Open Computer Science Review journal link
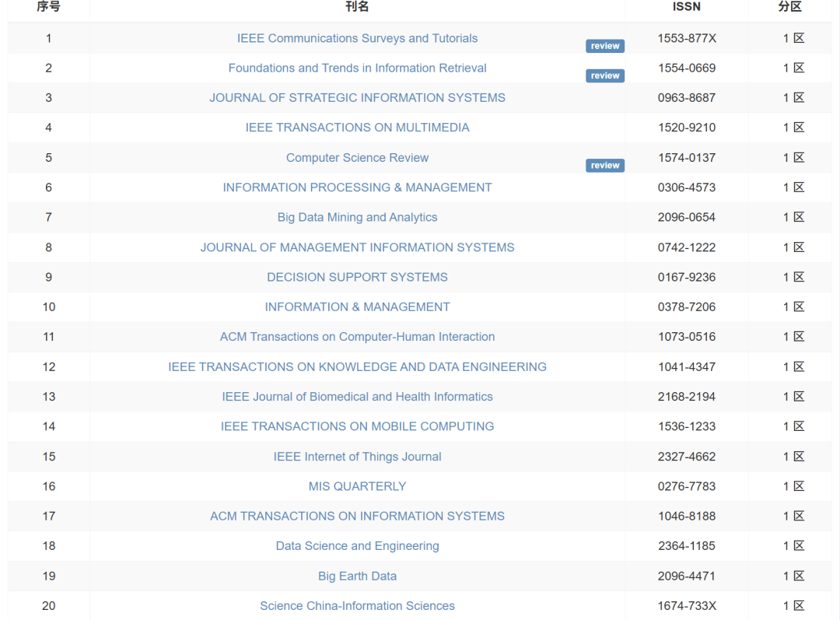Viewport: 840px width, 620px height. [x=357, y=158]
